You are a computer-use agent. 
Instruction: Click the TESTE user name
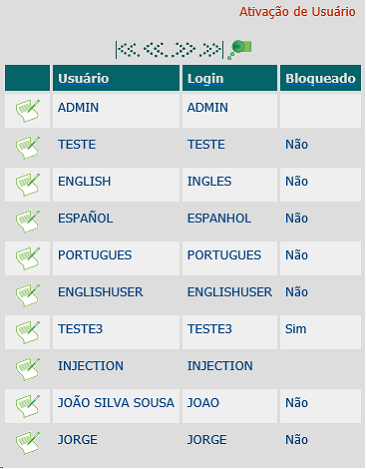[x=77, y=144]
